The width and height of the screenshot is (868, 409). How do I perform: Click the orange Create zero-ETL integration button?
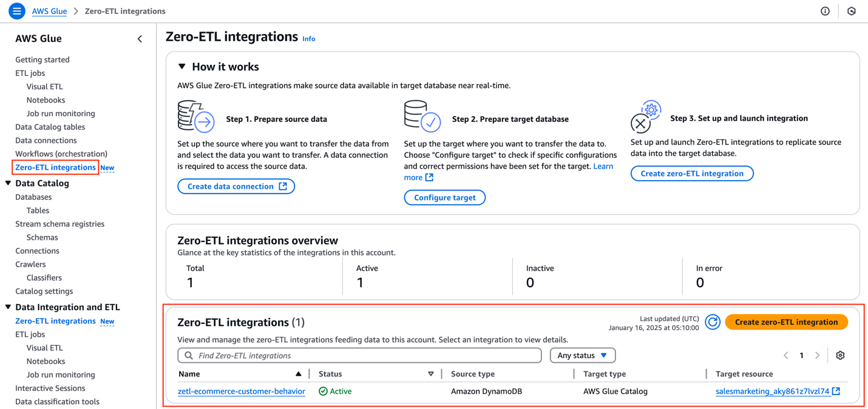pyautogui.click(x=786, y=322)
